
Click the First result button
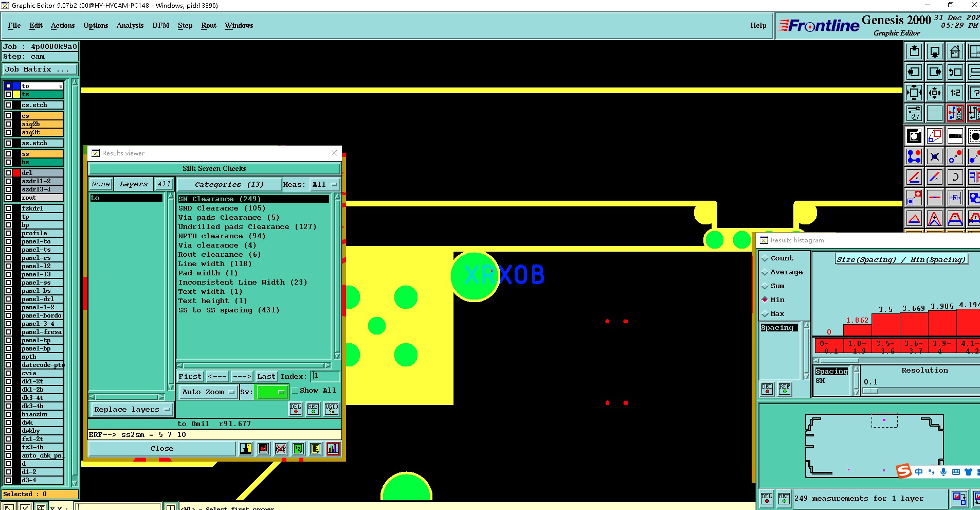(x=190, y=377)
